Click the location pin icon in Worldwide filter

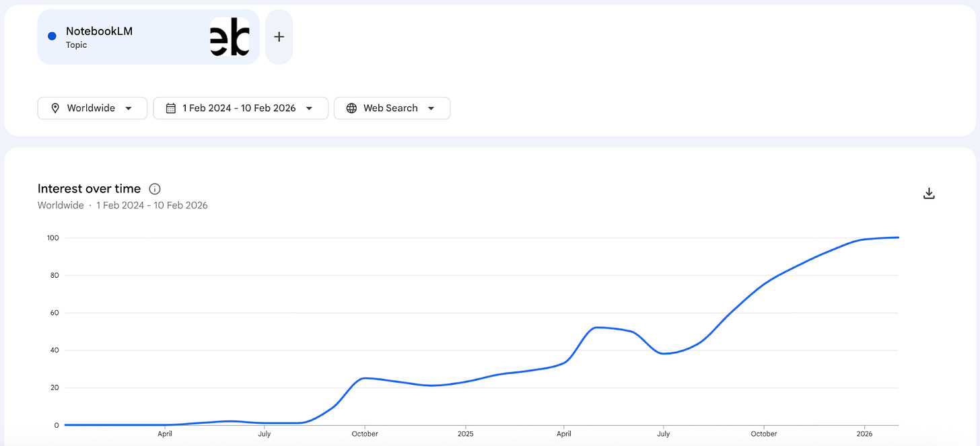[55, 108]
